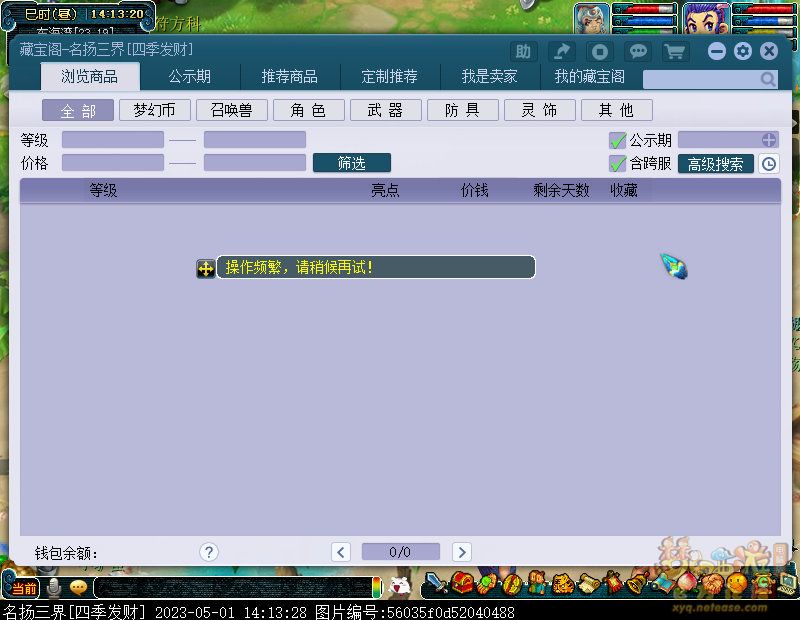The width and height of the screenshot is (800, 620).
Task: Open settings gear in treasure pavilion window
Action: pyautogui.click(x=742, y=52)
